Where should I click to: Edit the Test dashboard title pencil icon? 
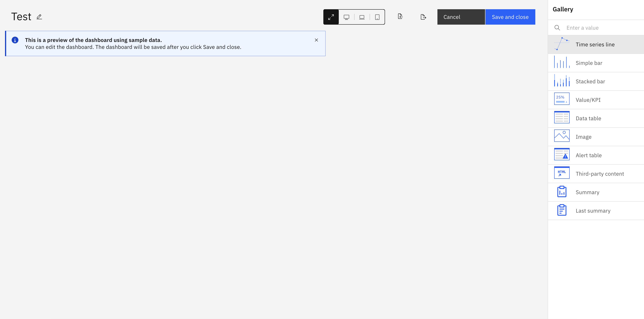click(x=39, y=17)
